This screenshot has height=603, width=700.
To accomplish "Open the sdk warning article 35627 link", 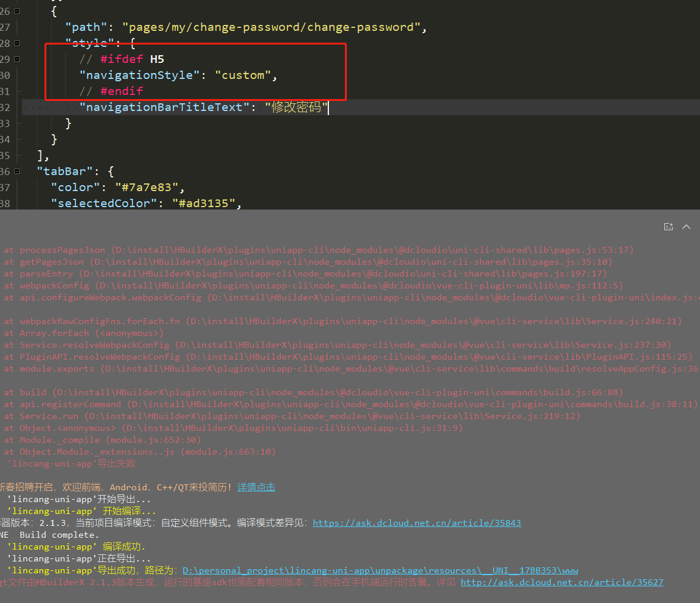I will click(x=562, y=582).
